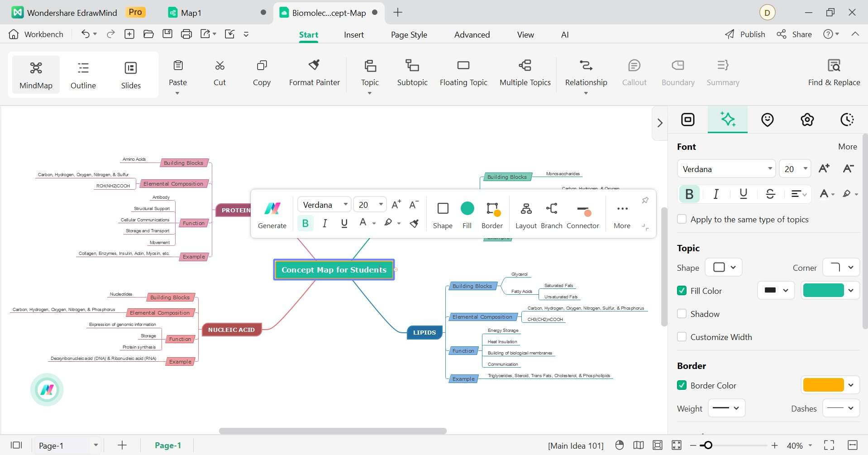Click the Redo arrow icon
The width and height of the screenshot is (868, 455).
pos(110,34)
